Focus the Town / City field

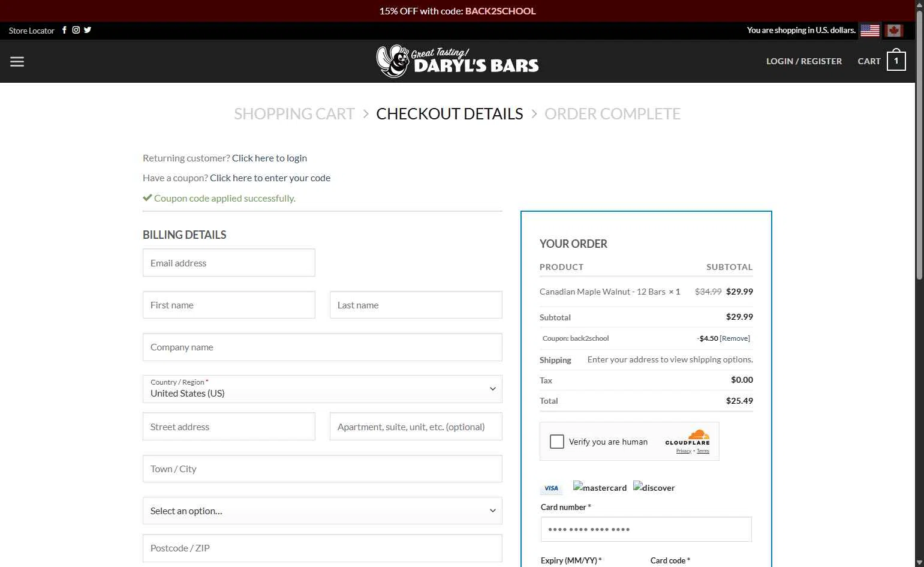point(323,469)
